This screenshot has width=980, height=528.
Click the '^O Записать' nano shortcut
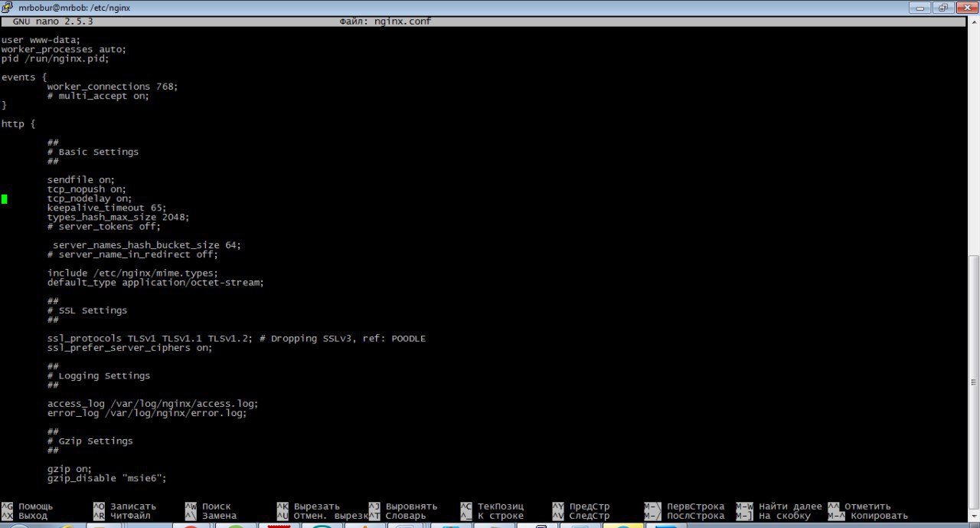coord(125,506)
